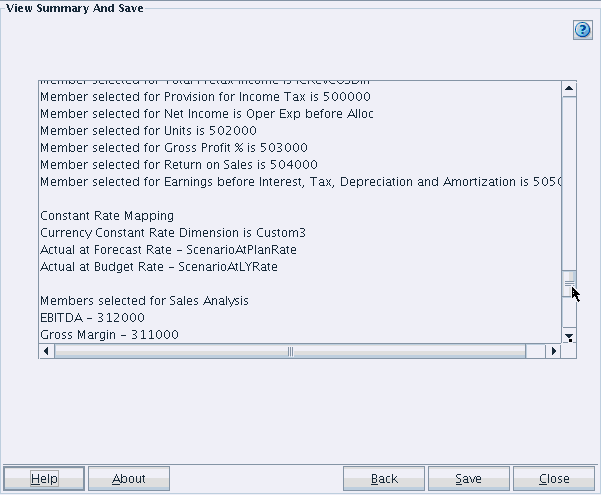601x495 pixels.
Task: Click the "Gross Margin – 311000" entry
Action: coord(109,335)
